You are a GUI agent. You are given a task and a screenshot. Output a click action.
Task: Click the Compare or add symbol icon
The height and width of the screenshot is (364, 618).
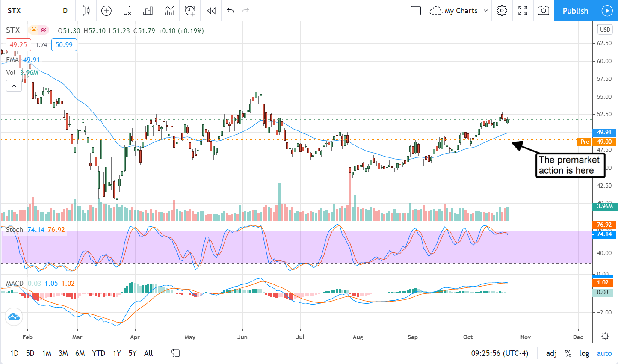(106, 11)
